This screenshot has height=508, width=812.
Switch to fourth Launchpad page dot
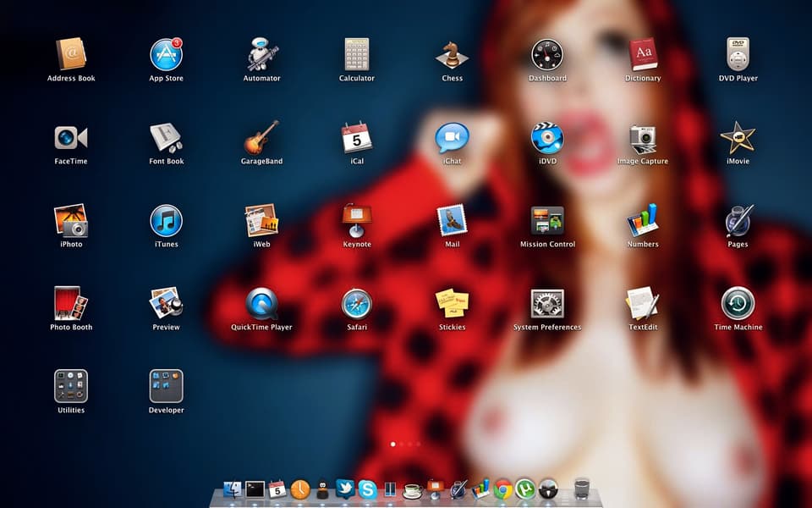[418, 444]
